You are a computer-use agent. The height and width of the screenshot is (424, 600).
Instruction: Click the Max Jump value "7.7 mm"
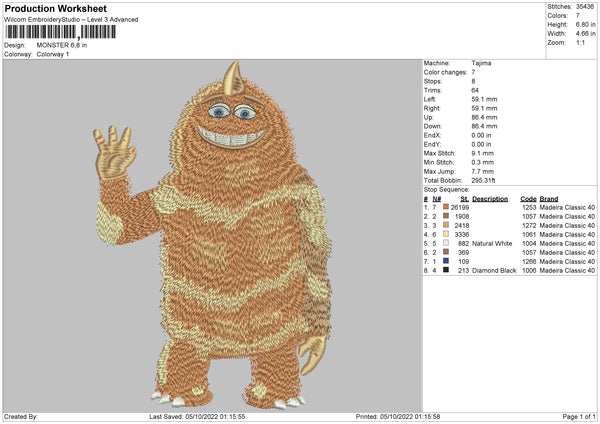[x=483, y=171]
